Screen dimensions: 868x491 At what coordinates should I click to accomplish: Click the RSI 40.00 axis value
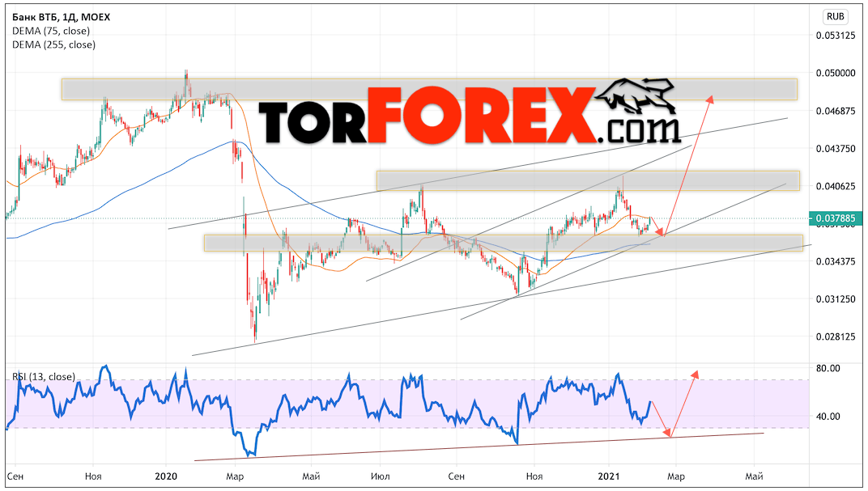point(828,417)
